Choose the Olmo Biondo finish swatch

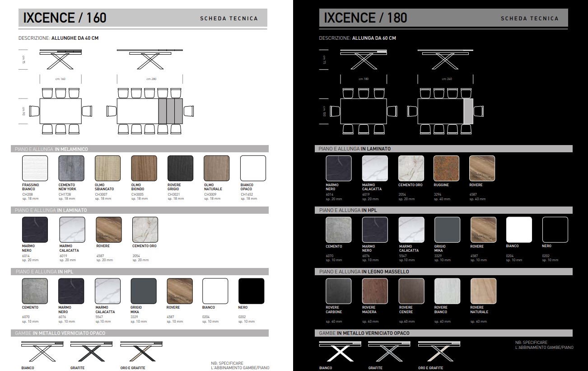point(144,168)
